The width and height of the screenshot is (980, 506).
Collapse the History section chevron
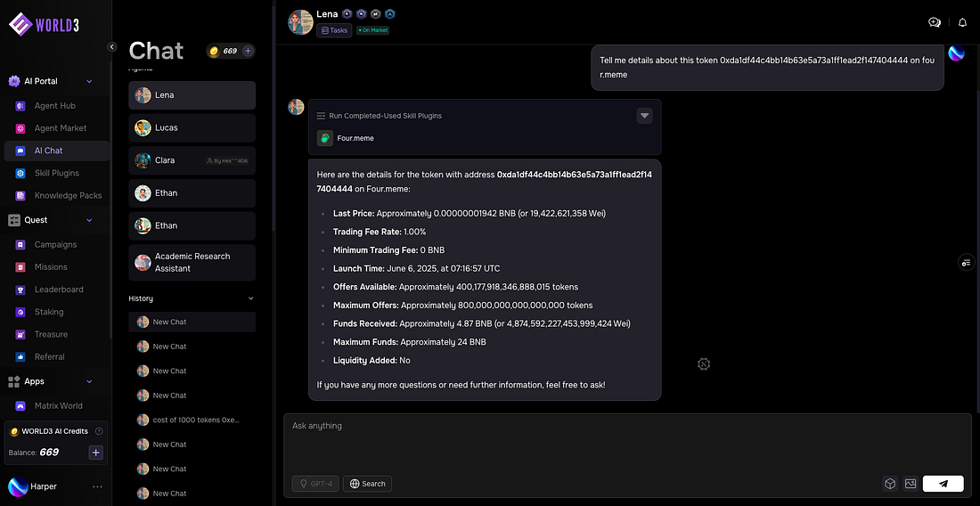pos(250,298)
